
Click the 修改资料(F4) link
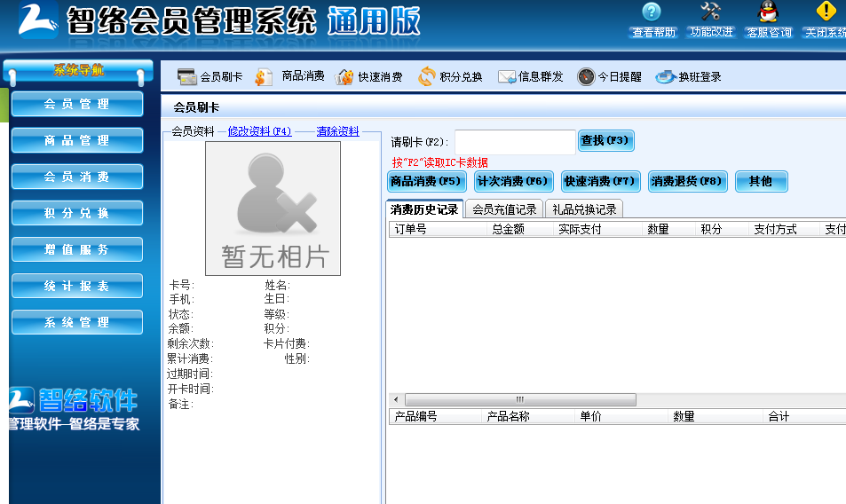[259, 131]
